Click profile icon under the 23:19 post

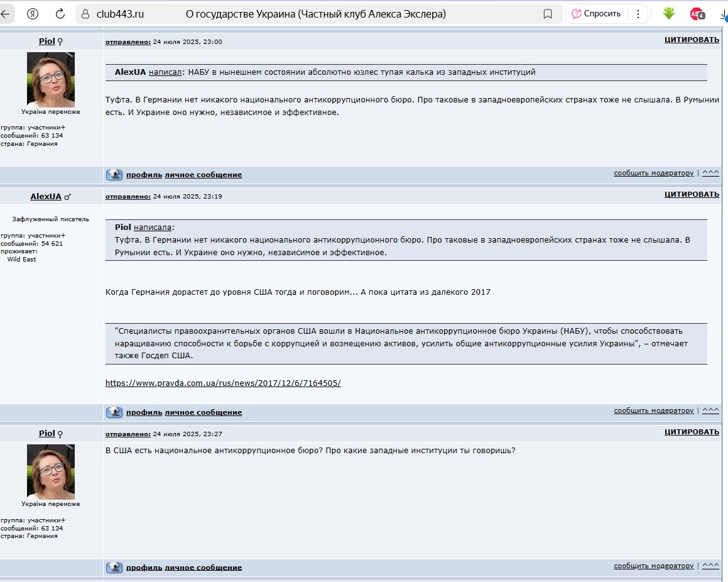pyautogui.click(x=114, y=412)
